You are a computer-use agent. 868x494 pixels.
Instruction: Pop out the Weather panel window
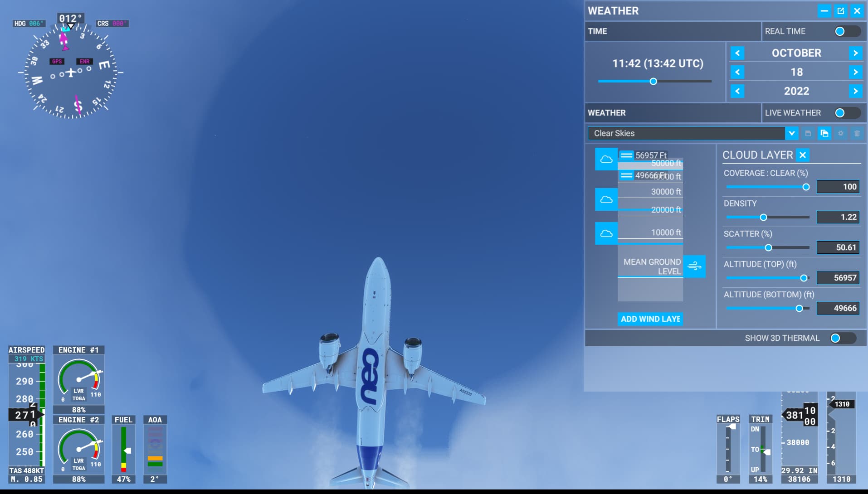click(841, 11)
